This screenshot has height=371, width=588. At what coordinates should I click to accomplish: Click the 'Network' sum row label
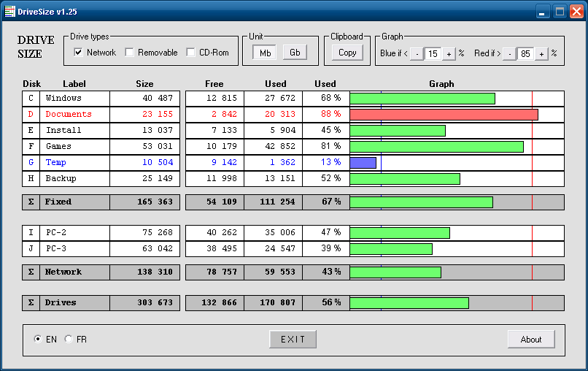[x=63, y=272]
